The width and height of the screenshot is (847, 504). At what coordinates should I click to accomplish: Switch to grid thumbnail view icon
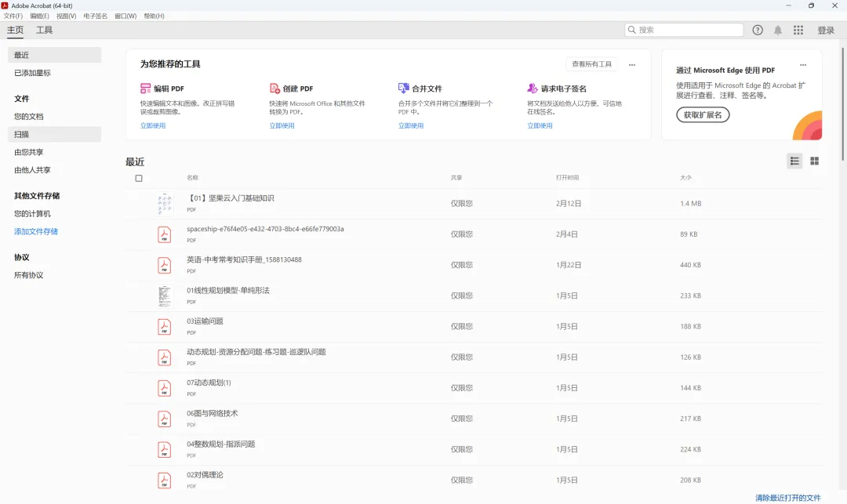(815, 161)
